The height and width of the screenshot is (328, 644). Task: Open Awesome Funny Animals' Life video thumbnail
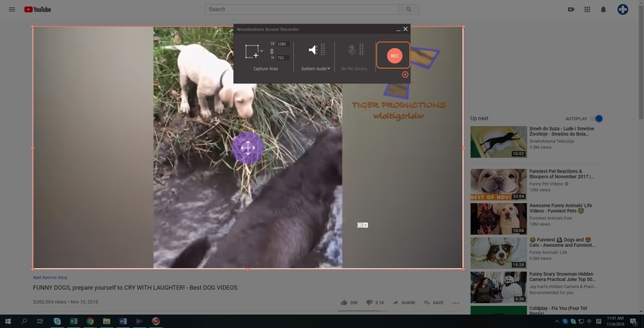coord(499,219)
